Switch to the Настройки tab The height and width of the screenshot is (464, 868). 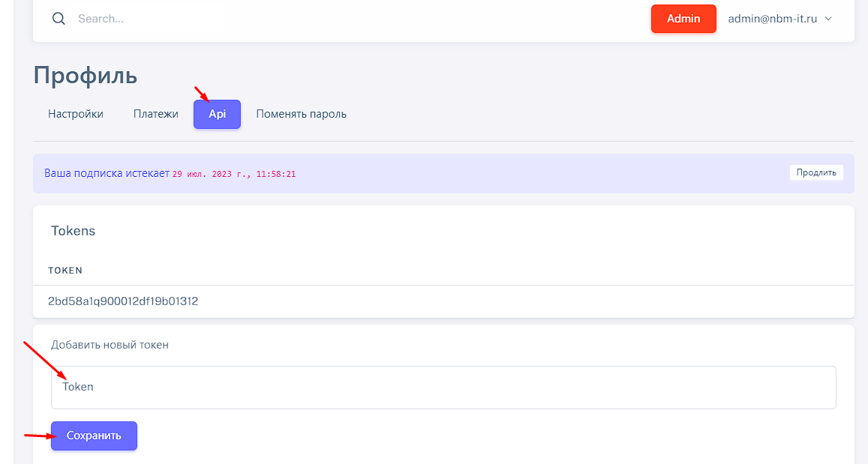tap(76, 114)
